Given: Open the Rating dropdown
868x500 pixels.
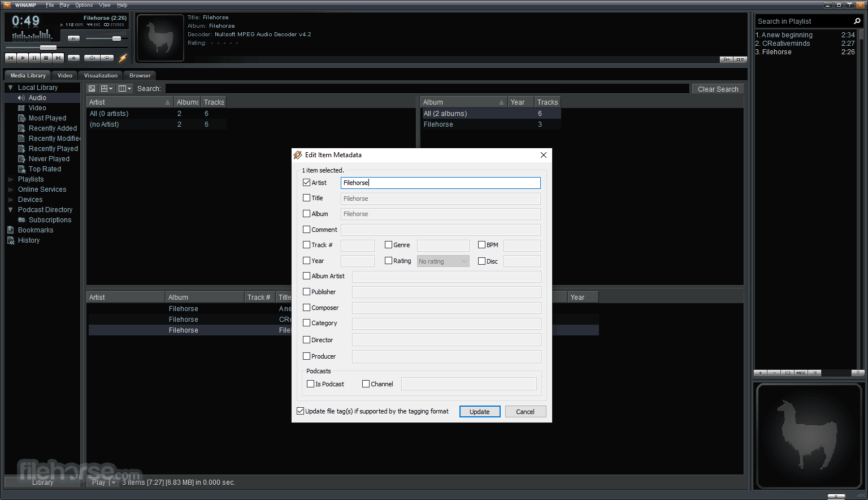Looking at the screenshot, I should coord(443,261).
